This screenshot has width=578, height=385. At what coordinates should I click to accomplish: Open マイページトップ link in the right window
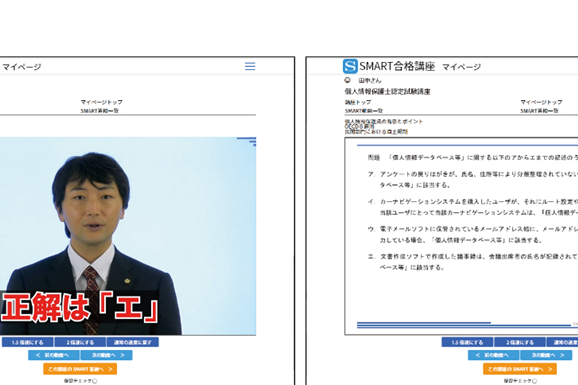(542, 102)
